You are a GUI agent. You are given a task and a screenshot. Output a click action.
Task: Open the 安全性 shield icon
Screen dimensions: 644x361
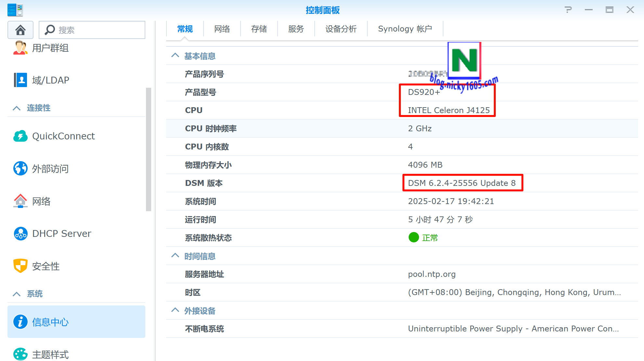tap(20, 266)
